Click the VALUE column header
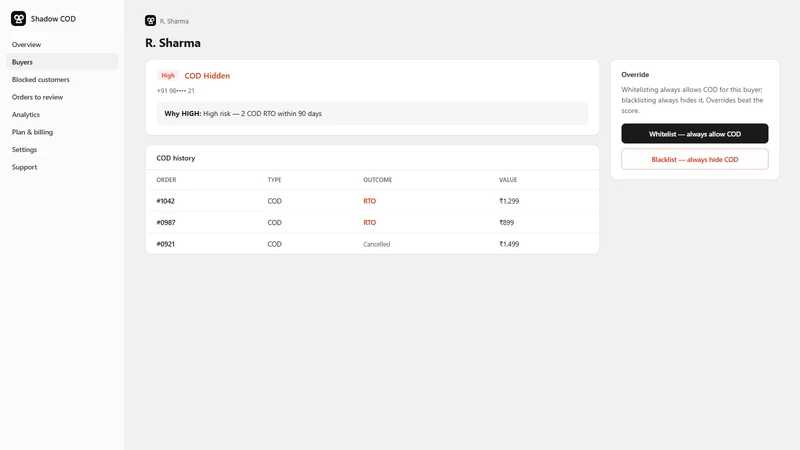 tap(508, 180)
